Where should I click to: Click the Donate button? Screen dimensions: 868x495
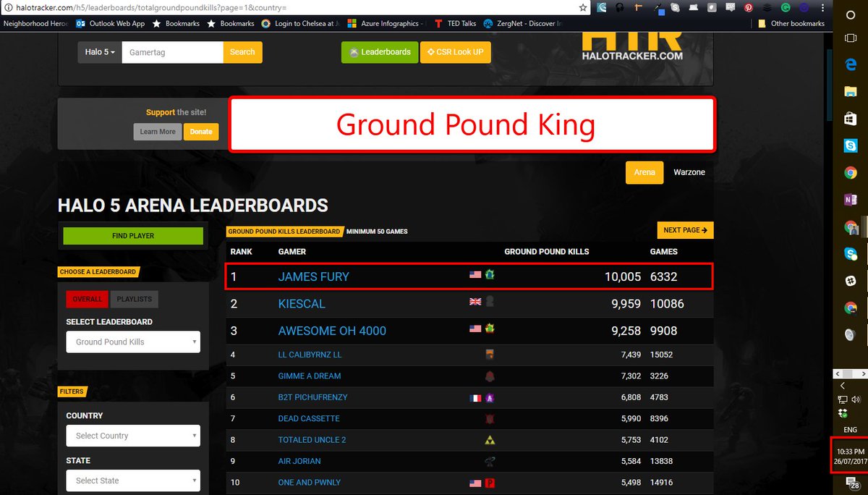(x=201, y=132)
